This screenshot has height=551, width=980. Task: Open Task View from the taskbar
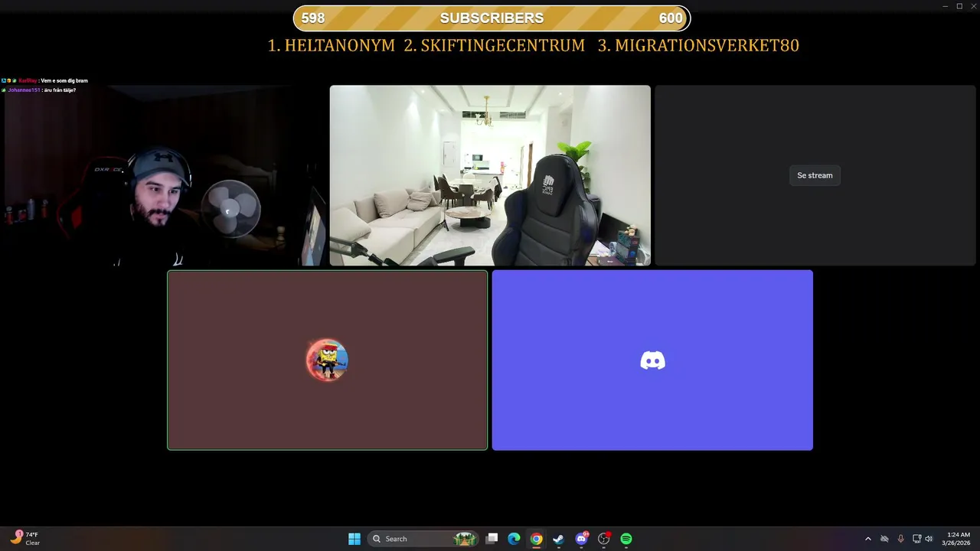click(x=492, y=539)
